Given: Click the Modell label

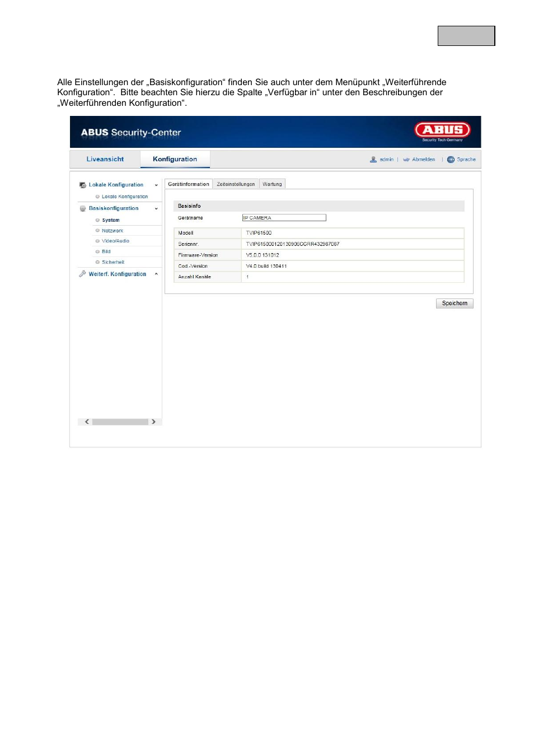Looking at the screenshot, I should (186, 233).
